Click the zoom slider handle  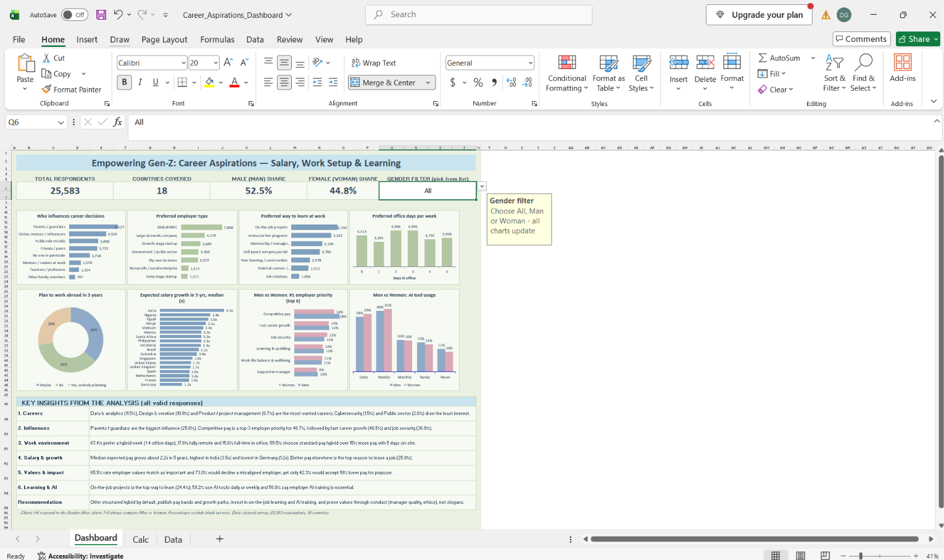(x=861, y=556)
